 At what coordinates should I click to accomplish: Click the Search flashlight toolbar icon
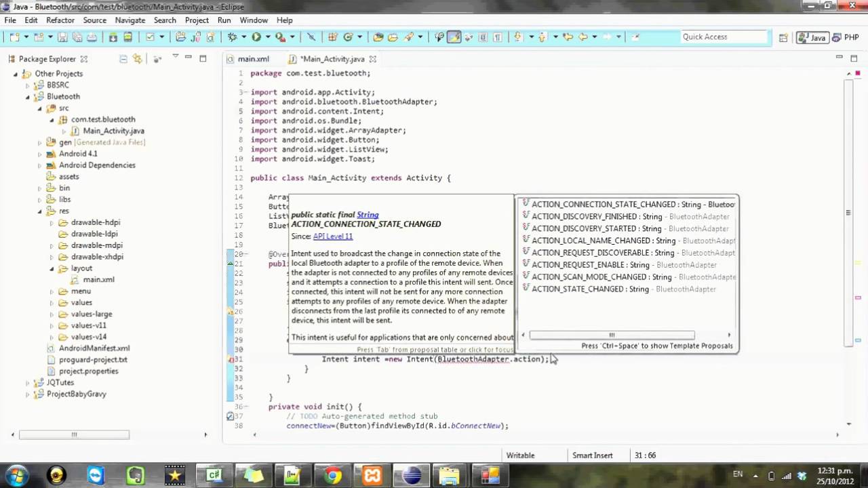tap(409, 37)
